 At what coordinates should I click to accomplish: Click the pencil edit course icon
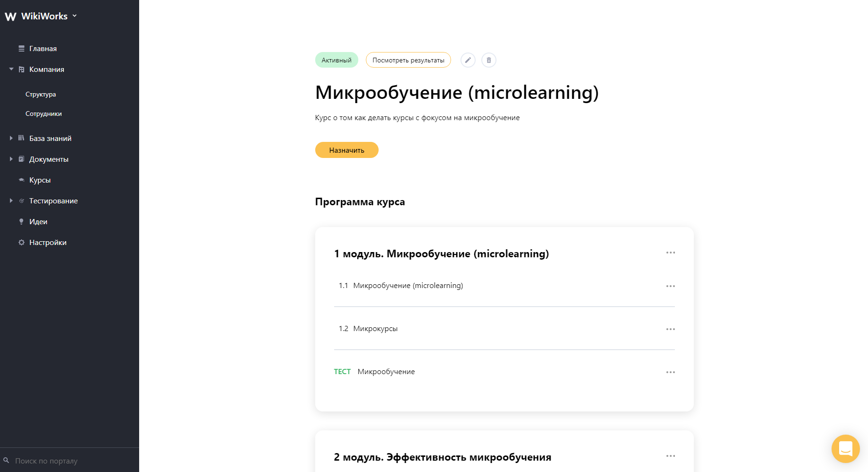click(x=468, y=60)
